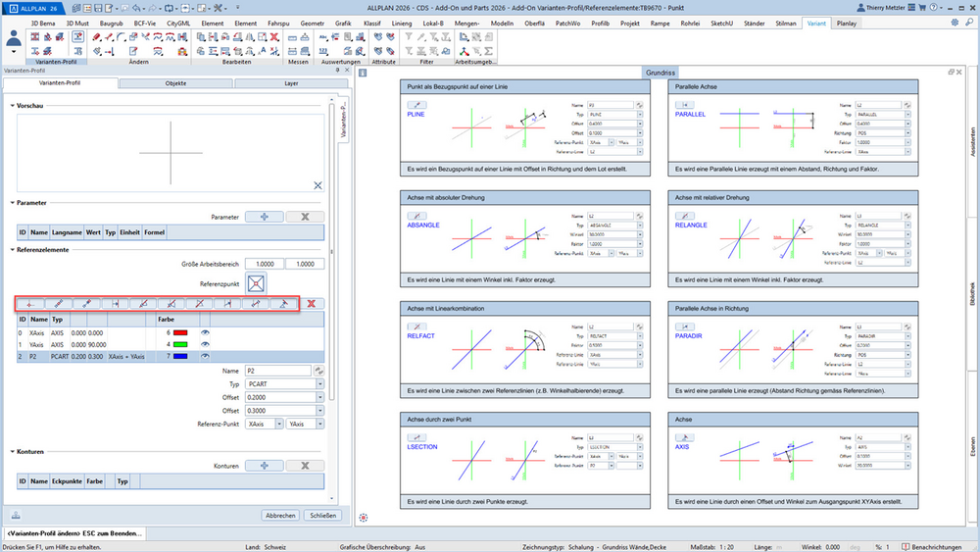Toggle visibility eye of P2 row
Viewport: 980px width, 552px height.
[x=205, y=356]
